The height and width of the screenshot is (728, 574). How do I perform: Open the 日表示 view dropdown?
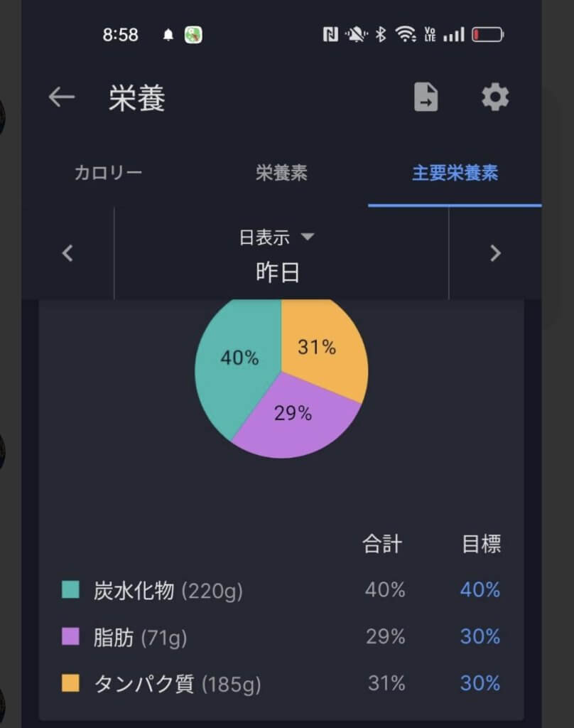coord(277,237)
